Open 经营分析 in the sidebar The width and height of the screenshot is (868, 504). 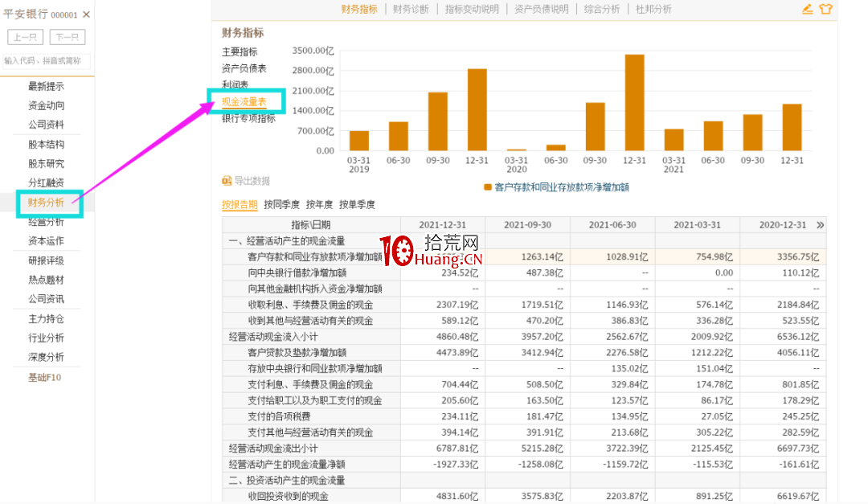(x=46, y=222)
